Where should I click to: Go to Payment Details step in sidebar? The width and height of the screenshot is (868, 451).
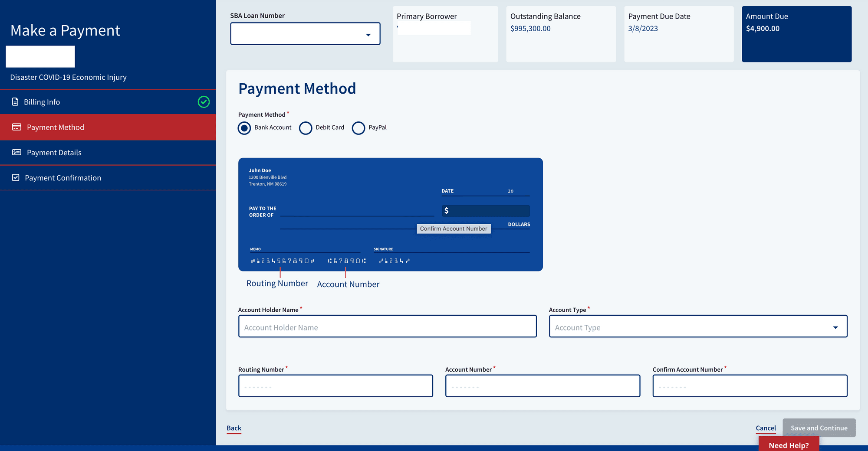pos(54,153)
